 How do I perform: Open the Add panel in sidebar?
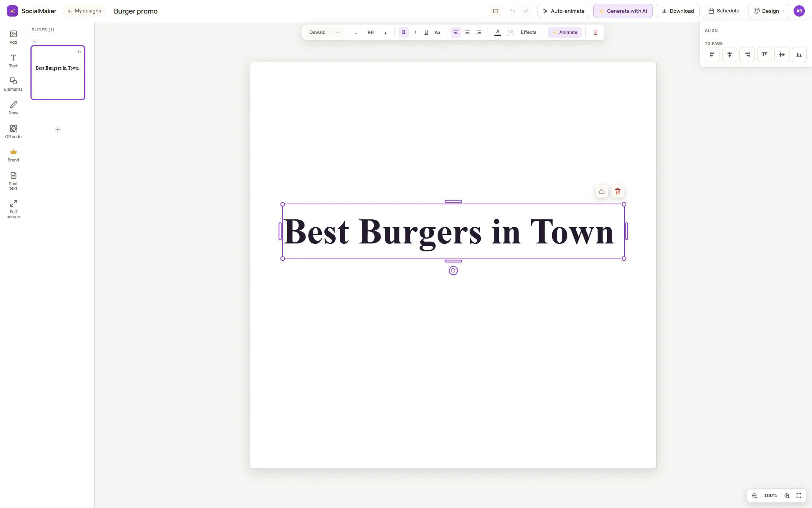13,37
